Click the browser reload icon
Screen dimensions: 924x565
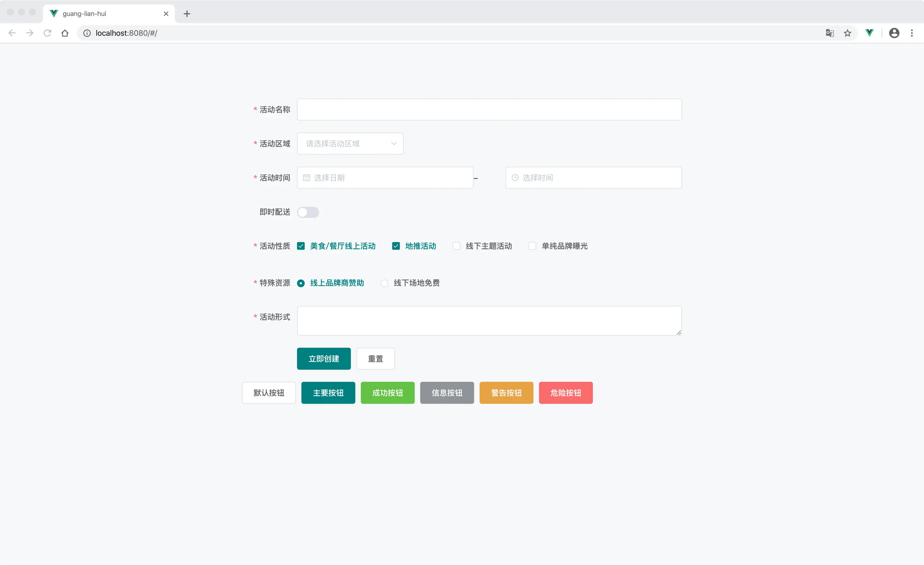coord(48,33)
